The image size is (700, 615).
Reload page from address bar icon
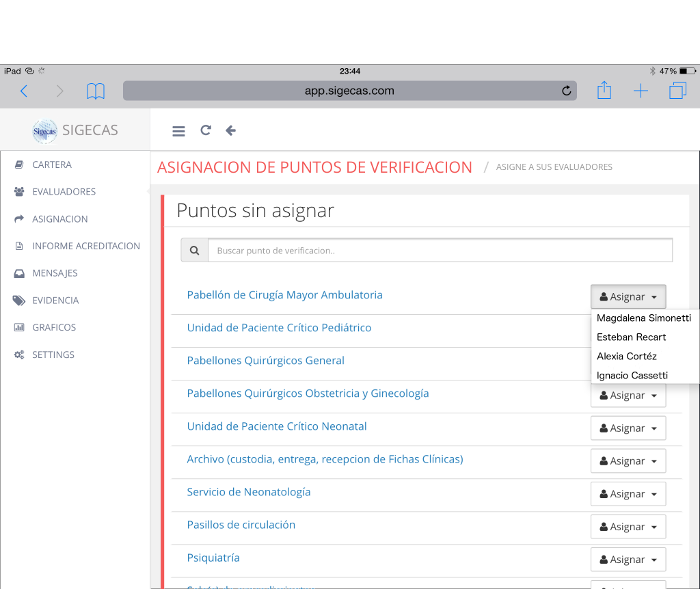(567, 91)
